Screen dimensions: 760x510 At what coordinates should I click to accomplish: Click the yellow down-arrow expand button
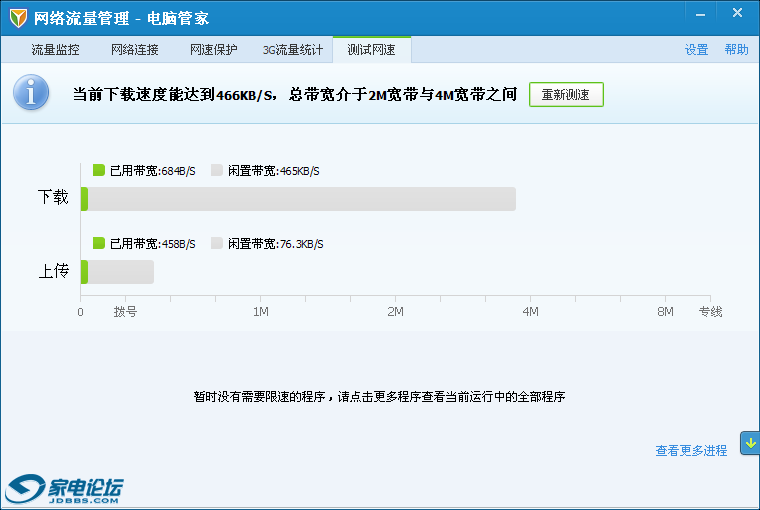click(750, 443)
